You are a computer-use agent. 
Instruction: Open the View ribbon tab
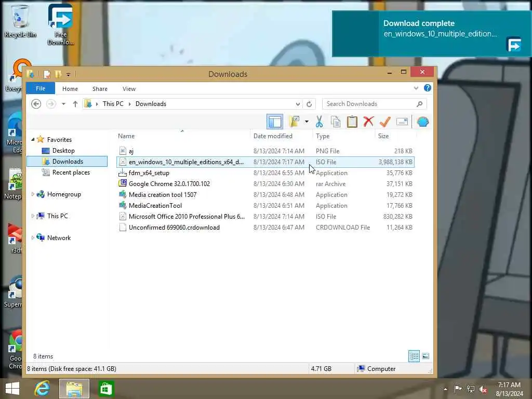click(x=129, y=88)
